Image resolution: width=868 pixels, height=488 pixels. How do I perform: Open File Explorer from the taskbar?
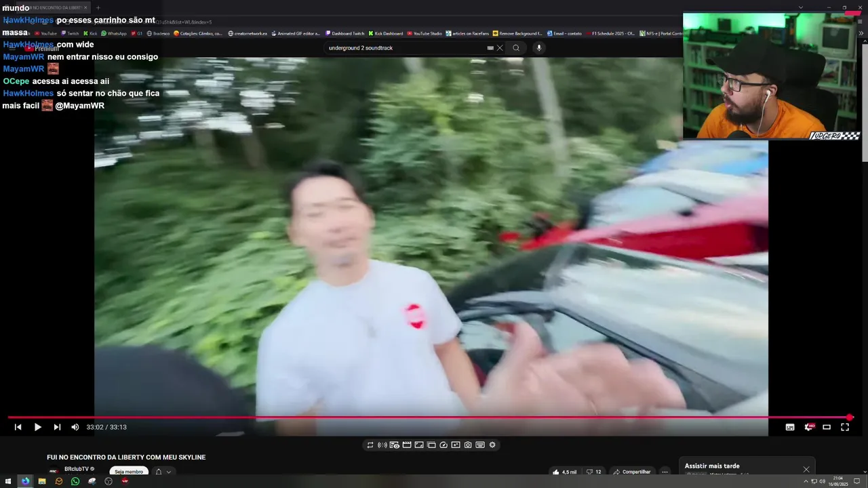pyautogui.click(x=41, y=481)
